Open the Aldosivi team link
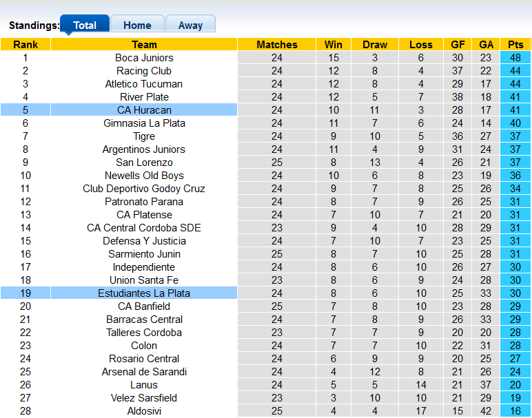The height and width of the screenshot is (418, 532). tap(144, 411)
